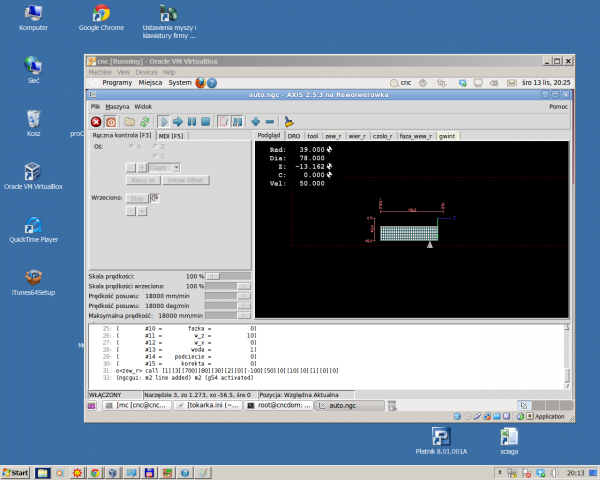Toggle block delete skip-lines icon
Viewport: 600px width, 480px height.
223,122
